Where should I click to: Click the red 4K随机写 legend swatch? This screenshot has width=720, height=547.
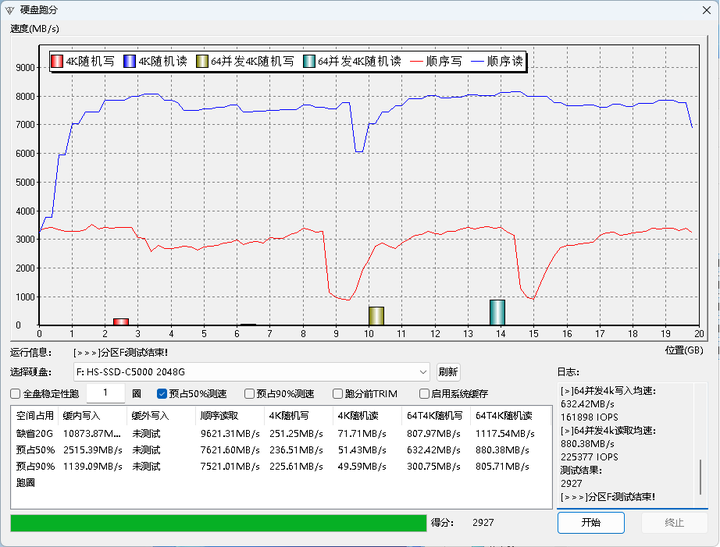tap(57, 61)
